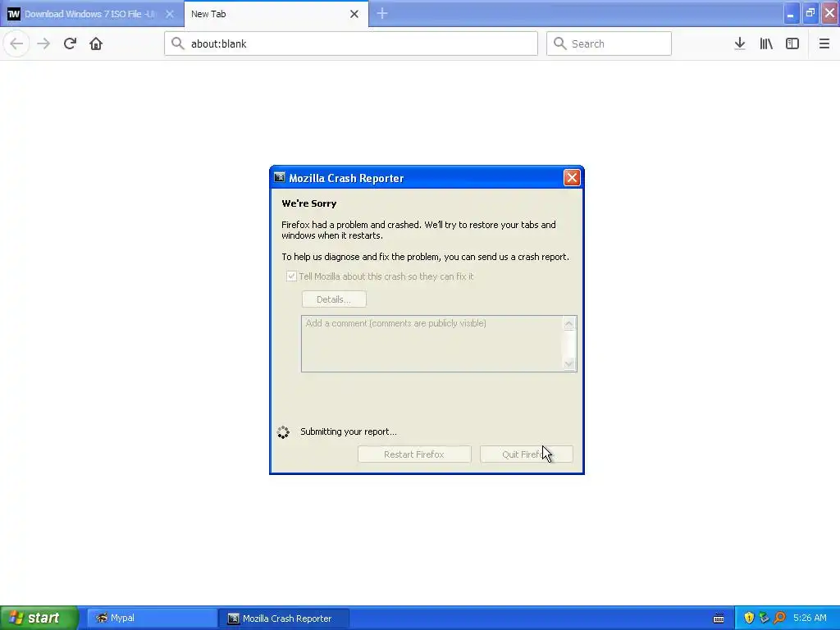The width and height of the screenshot is (840, 630).
Task: Open the home page icon
Action: pyautogui.click(x=96, y=43)
